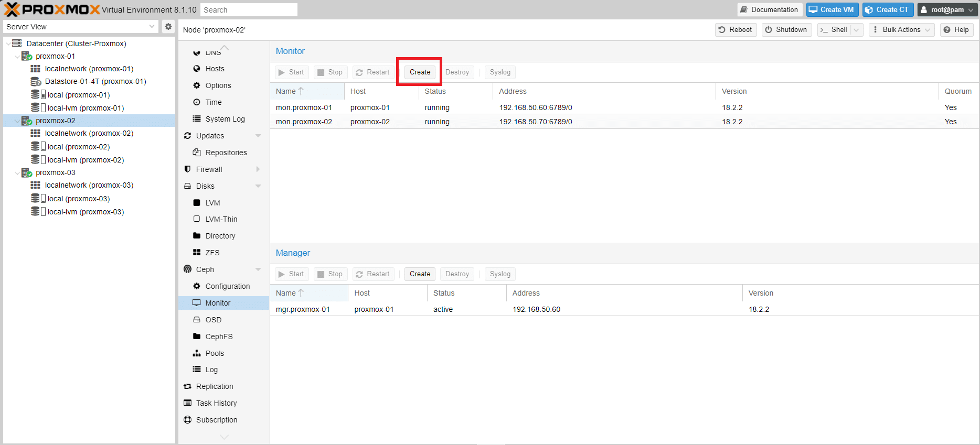This screenshot has height=445, width=980.
Task: Select the mgr.proxmox-01 manager row
Action: (x=624, y=309)
